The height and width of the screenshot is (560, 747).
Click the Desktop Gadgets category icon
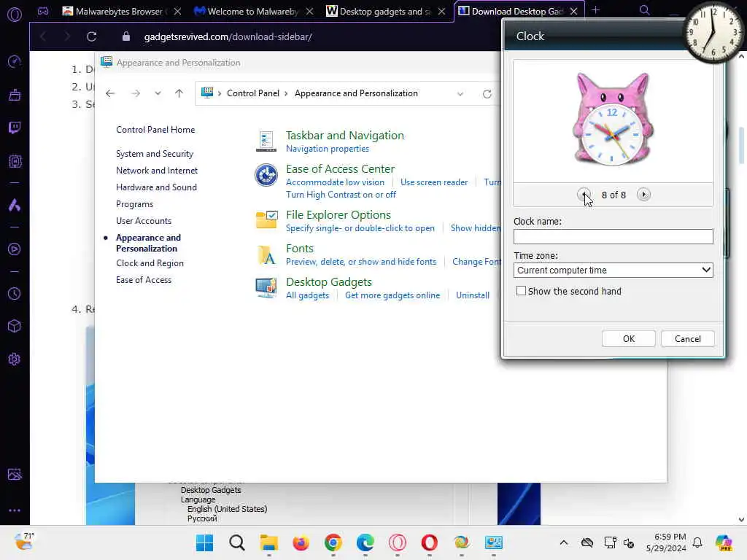tap(266, 287)
